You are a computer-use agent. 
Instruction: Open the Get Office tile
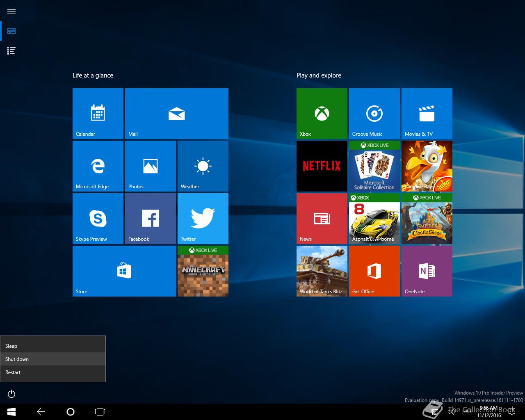[374, 271]
